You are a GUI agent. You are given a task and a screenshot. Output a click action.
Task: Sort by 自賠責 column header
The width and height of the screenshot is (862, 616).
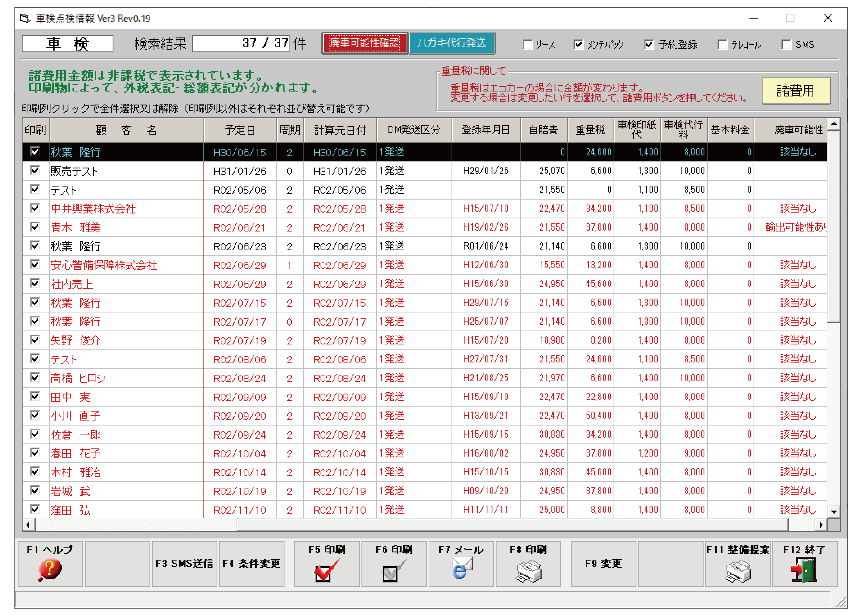[543, 130]
